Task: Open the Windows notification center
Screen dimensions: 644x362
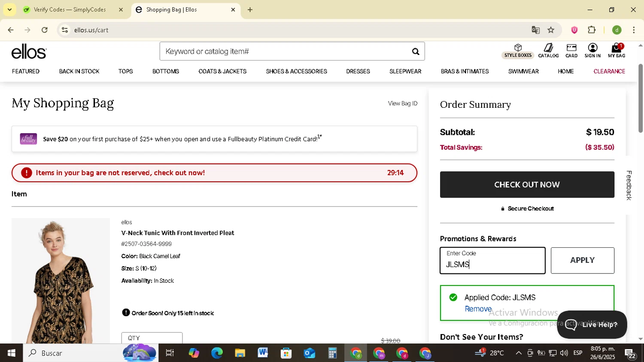Action: coord(631,354)
